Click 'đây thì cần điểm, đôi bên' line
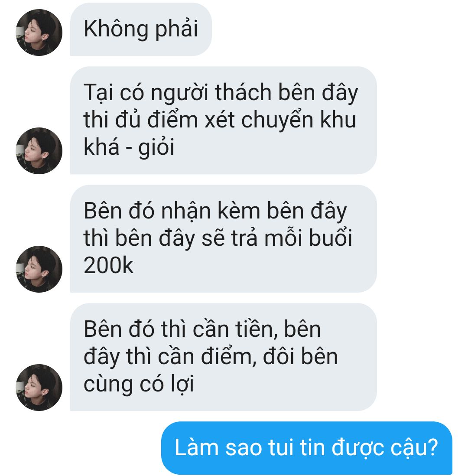Image resolution: width=468 pixels, height=476 pixels. (211, 357)
